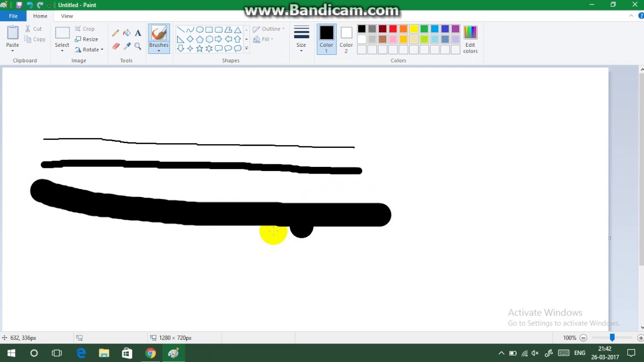The image size is (644, 362).
Task: Choose the Right arrow shape
Action: (x=219, y=39)
